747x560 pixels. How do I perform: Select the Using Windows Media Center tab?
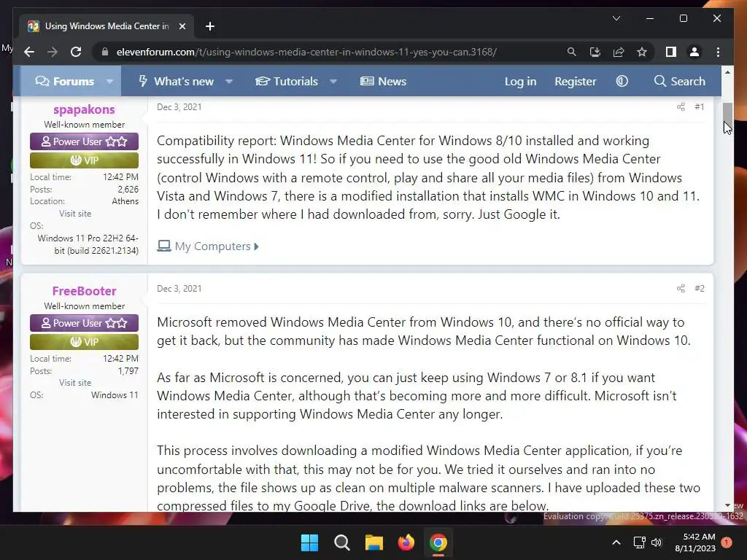107,26
